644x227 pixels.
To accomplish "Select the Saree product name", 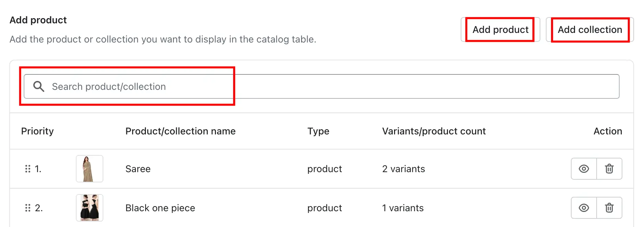I will (138, 169).
